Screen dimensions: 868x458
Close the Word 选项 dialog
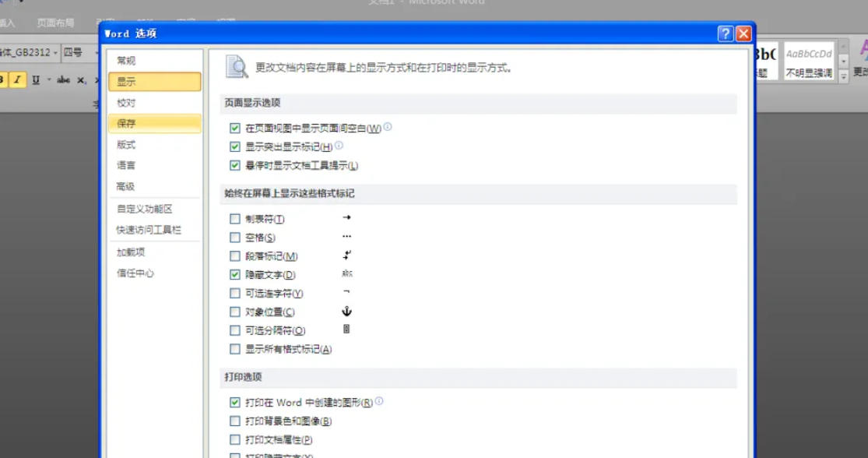743,33
